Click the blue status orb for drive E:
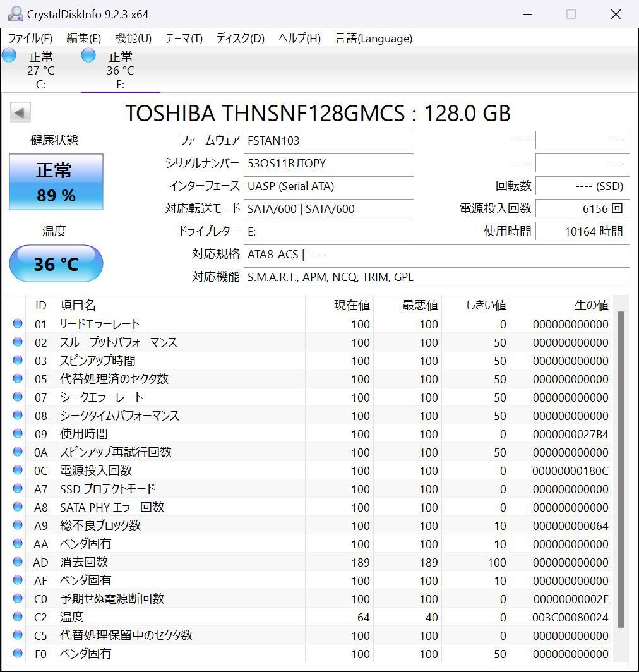The width and height of the screenshot is (639, 672). coord(88,56)
